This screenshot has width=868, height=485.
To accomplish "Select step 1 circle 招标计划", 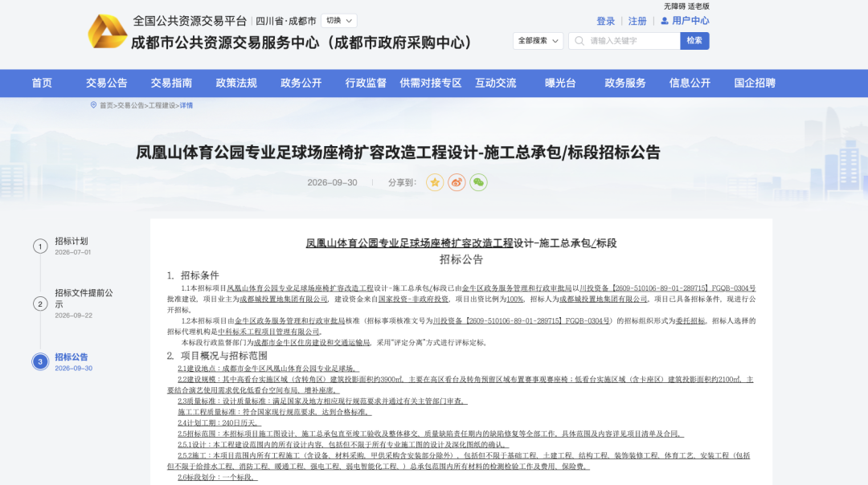I will [x=40, y=246].
